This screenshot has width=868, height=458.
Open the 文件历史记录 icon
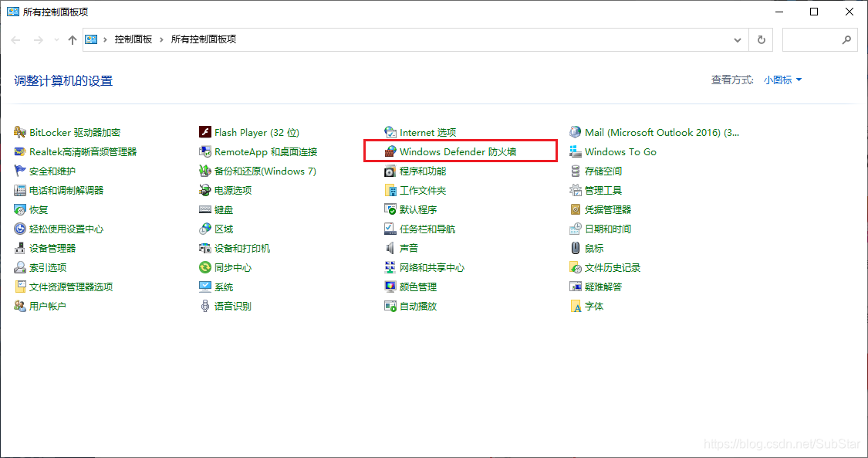point(576,267)
